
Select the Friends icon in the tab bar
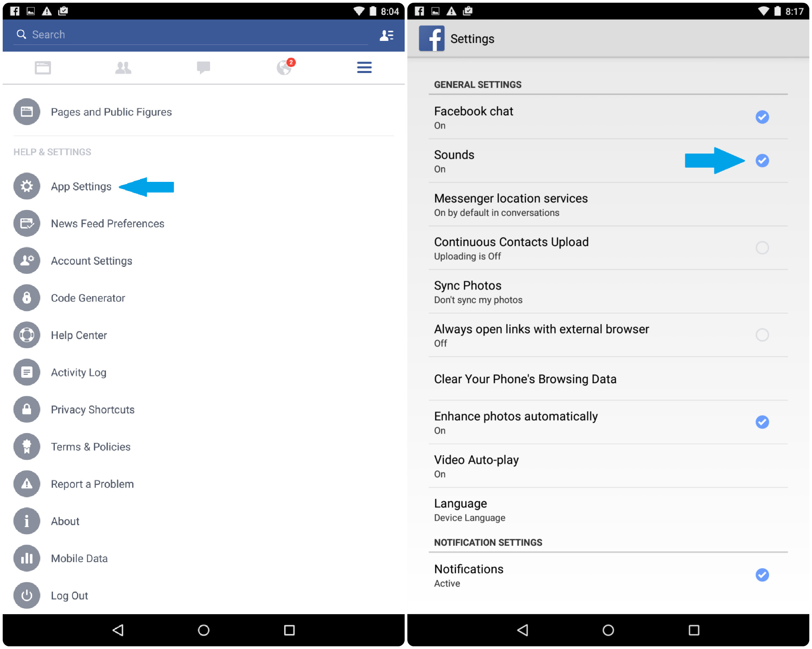[x=123, y=67]
